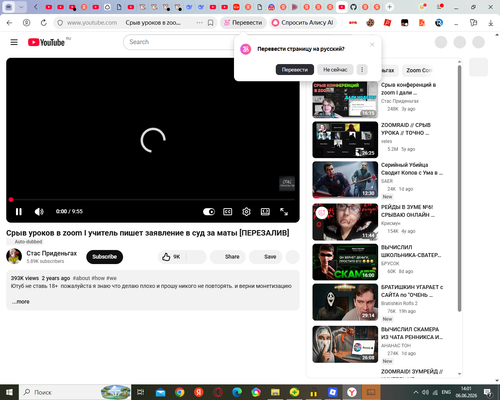Open БРАТИШКИН УГАРАЕТ video thumbnail
Screen dimensions: 500x400
point(345,302)
